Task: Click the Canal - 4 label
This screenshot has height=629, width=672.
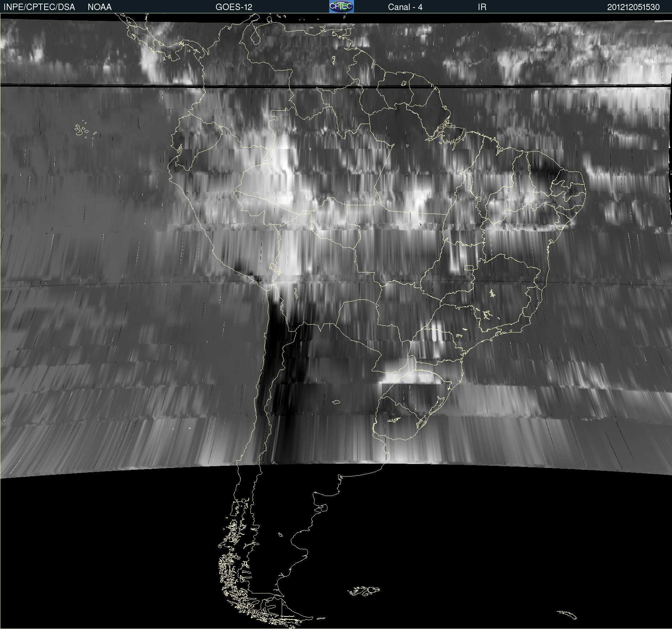Action: (405, 7)
